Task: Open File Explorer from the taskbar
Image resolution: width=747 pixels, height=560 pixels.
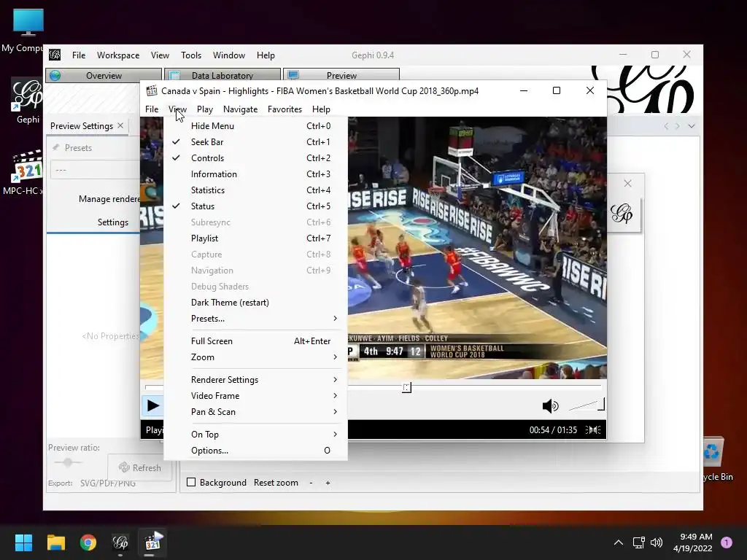Action: pos(55,542)
